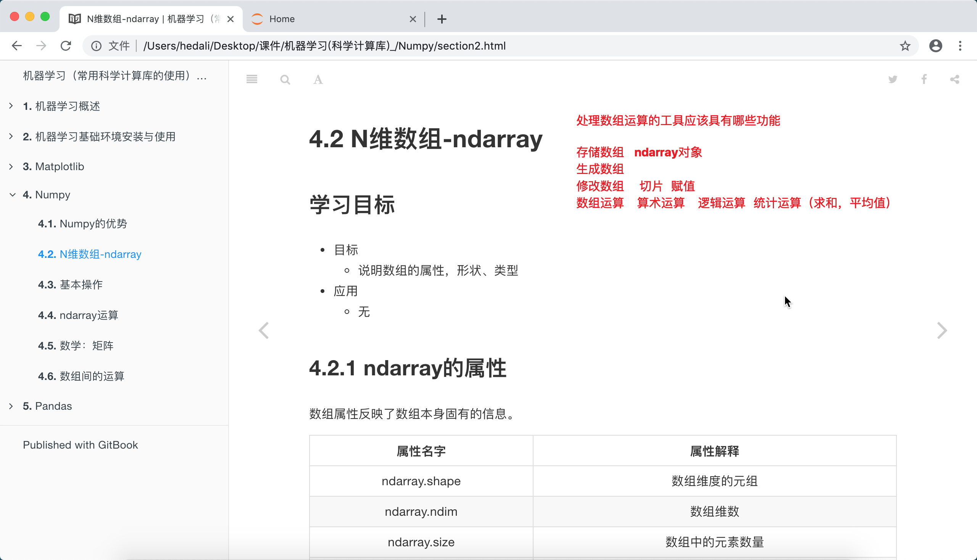Go to previous page left arrow
Viewport: 977px width, 560px height.
(x=264, y=330)
